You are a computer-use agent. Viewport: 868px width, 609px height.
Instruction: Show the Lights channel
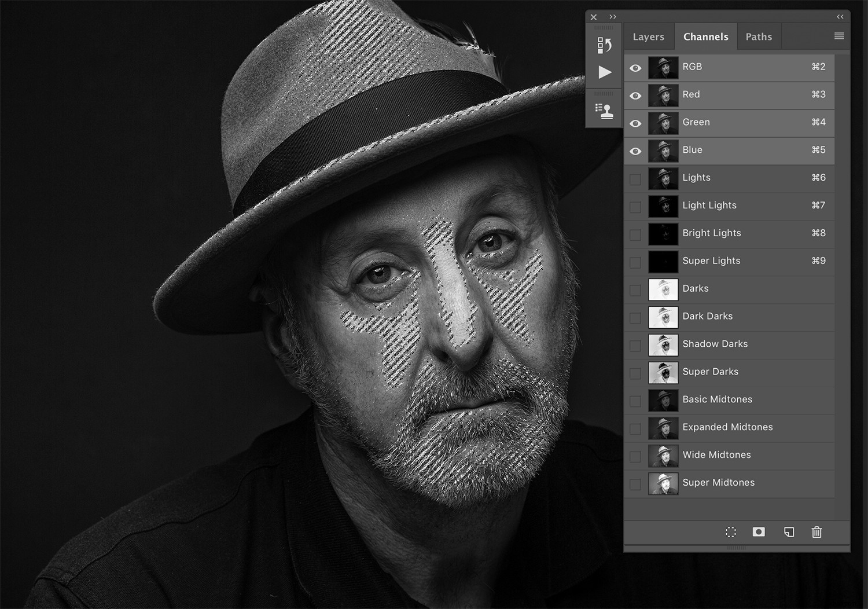[635, 179]
